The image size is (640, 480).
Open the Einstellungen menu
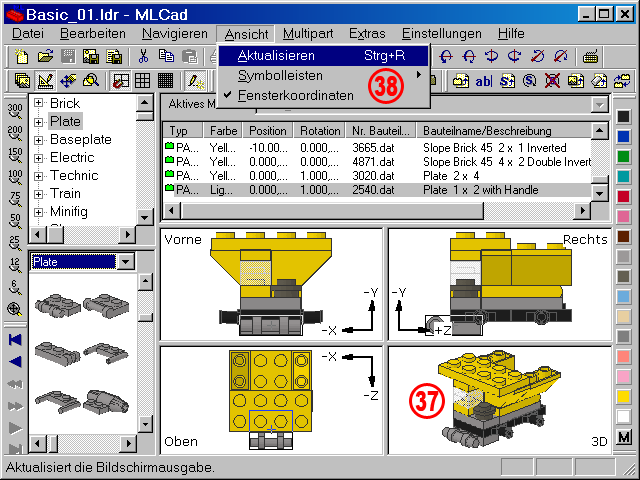pos(442,33)
